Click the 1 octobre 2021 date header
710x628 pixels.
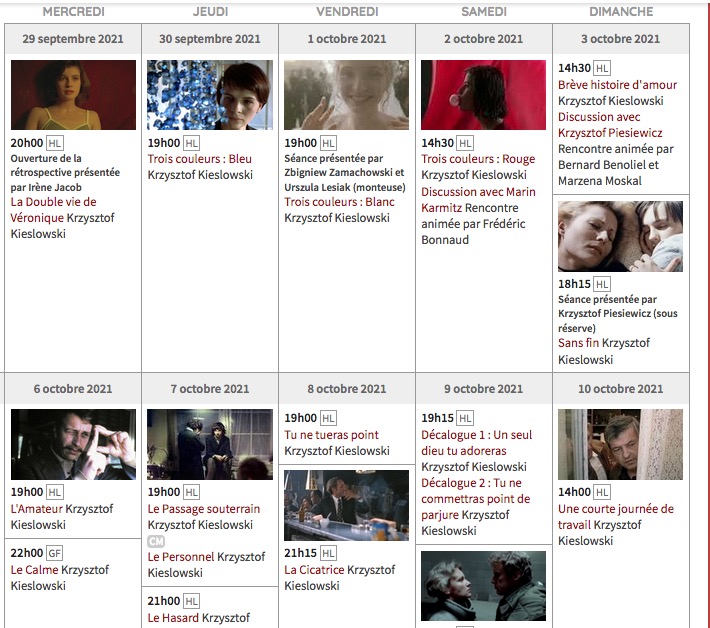pos(347,39)
